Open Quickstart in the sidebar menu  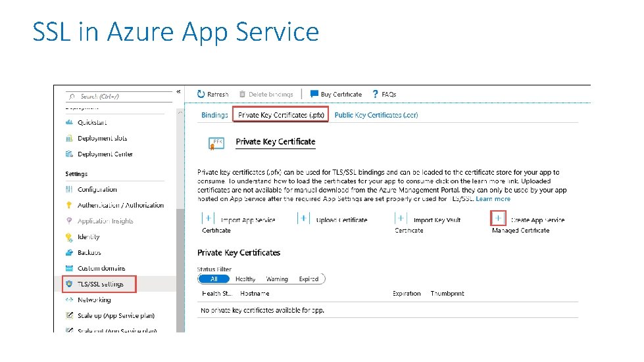(92, 122)
